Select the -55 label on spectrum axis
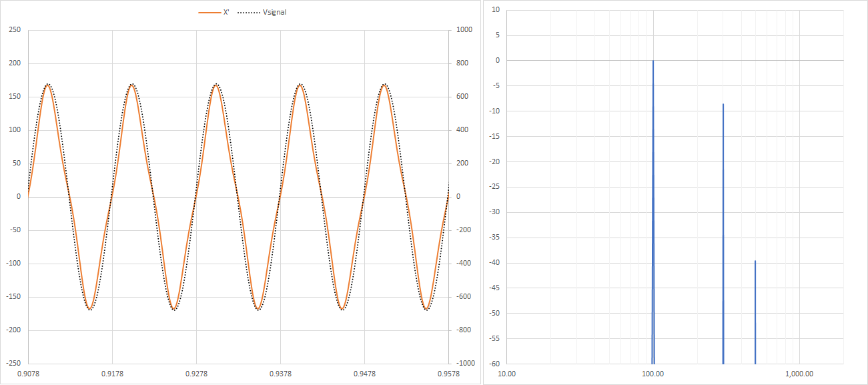Viewport: 868px width, 385px height. 494,338
